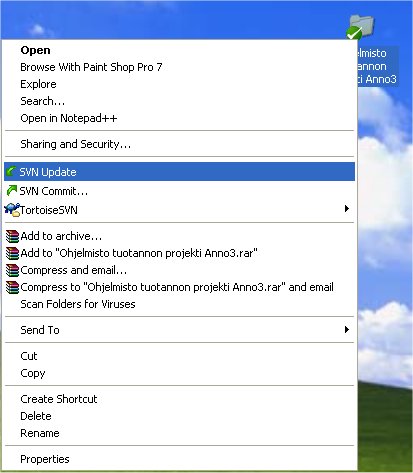Click the partly hidden desktop folder name ending in "Anno3"
The image size is (413, 473).
(377, 66)
